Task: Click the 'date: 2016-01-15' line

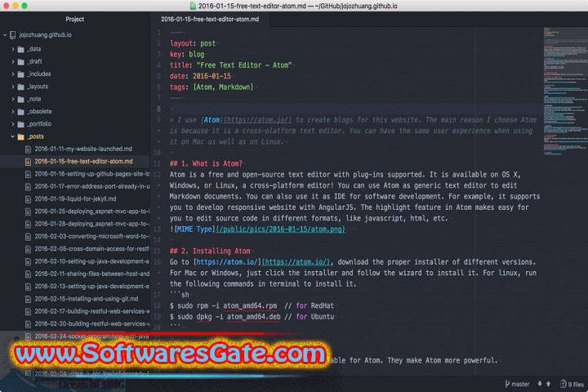Action: point(200,76)
